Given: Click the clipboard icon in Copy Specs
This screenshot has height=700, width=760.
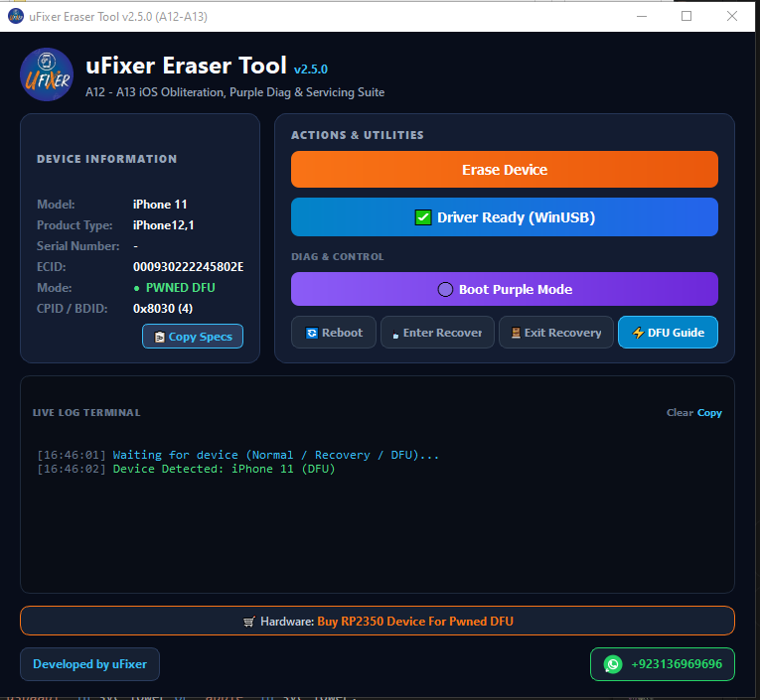Looking at the screenshot, I should [159, 337].
